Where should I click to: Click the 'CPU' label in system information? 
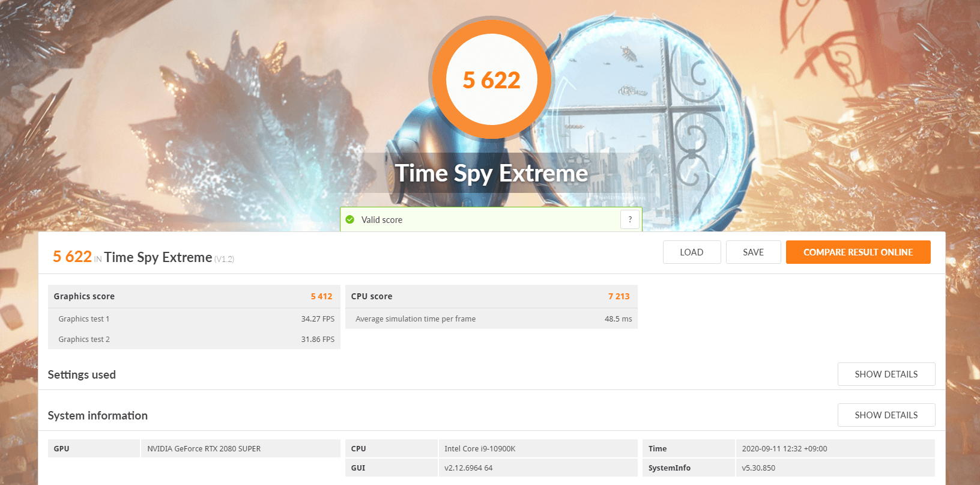point(358,449)
